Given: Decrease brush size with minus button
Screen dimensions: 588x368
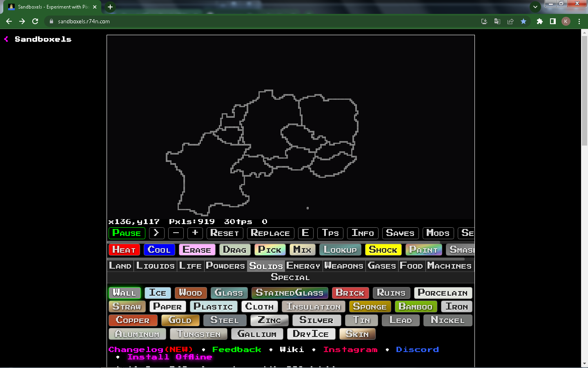Looking at the screenshot, I should tap(176, 233).
